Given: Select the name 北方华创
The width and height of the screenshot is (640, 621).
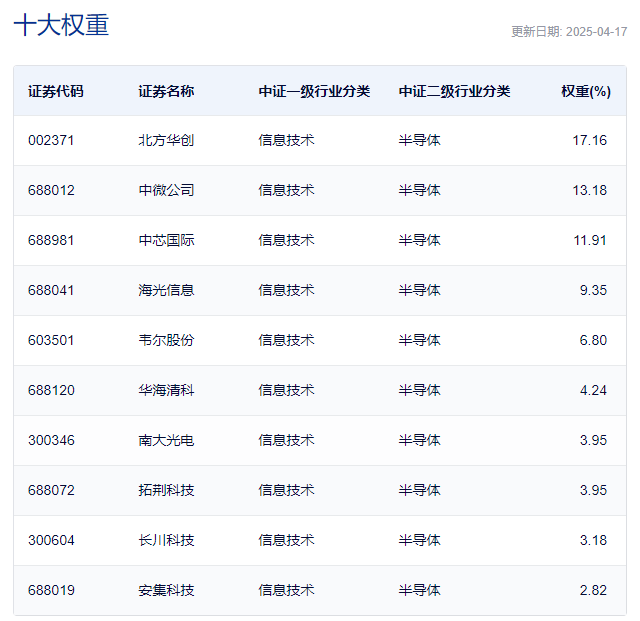Looking at the screenshot, I should pyautogui.click(x=166, y=140).
